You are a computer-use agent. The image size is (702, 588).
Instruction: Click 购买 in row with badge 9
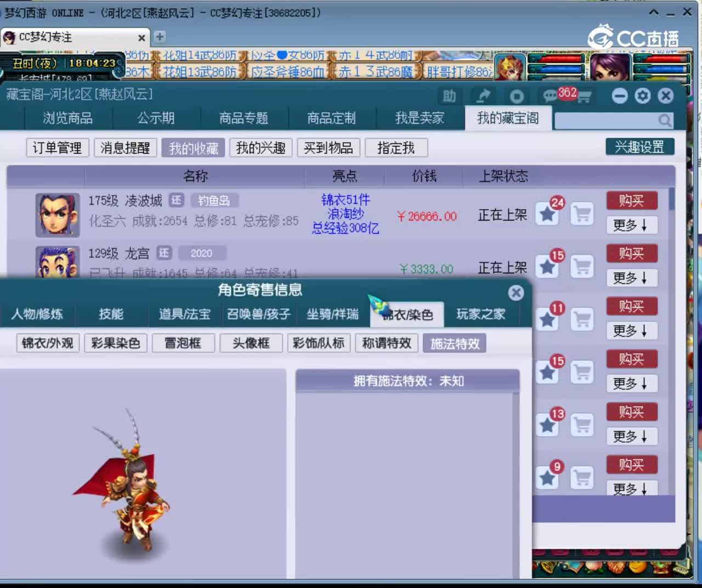tap(631, 465)
